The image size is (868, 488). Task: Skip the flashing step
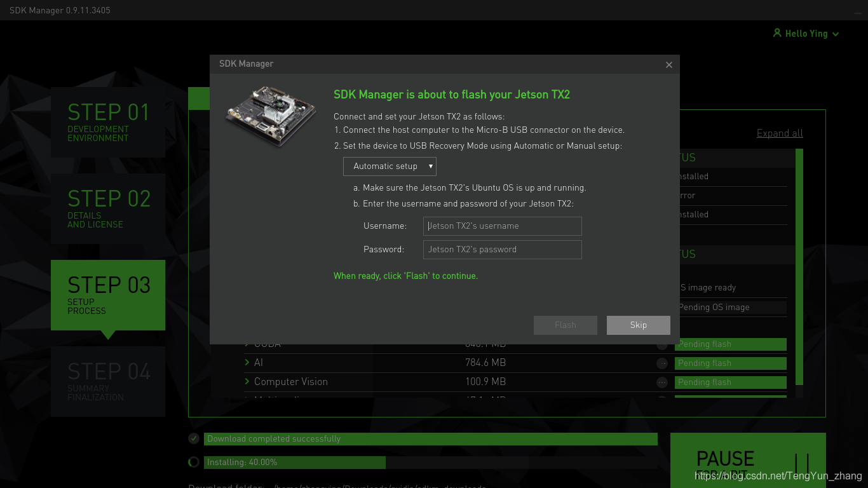tap(638, 325)
